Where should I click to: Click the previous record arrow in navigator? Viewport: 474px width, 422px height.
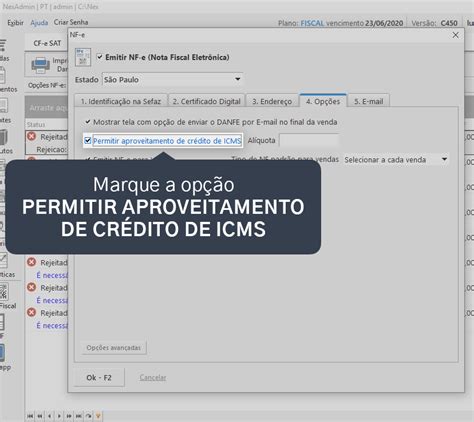(49, 416)
